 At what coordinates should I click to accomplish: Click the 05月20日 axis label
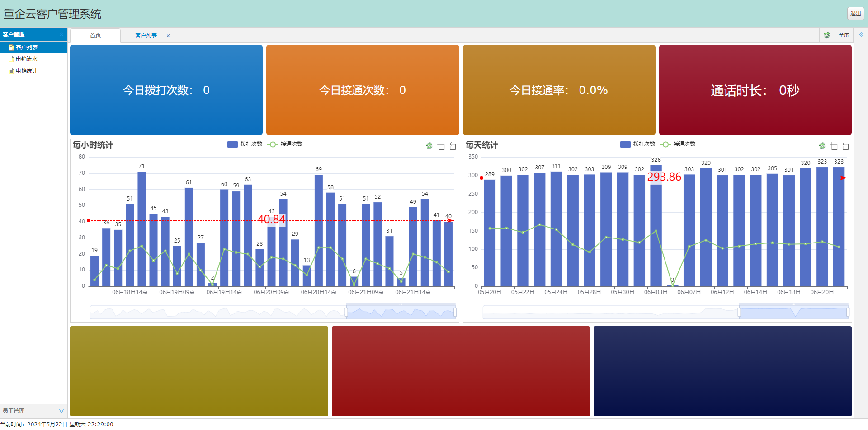tap(490, 292)
